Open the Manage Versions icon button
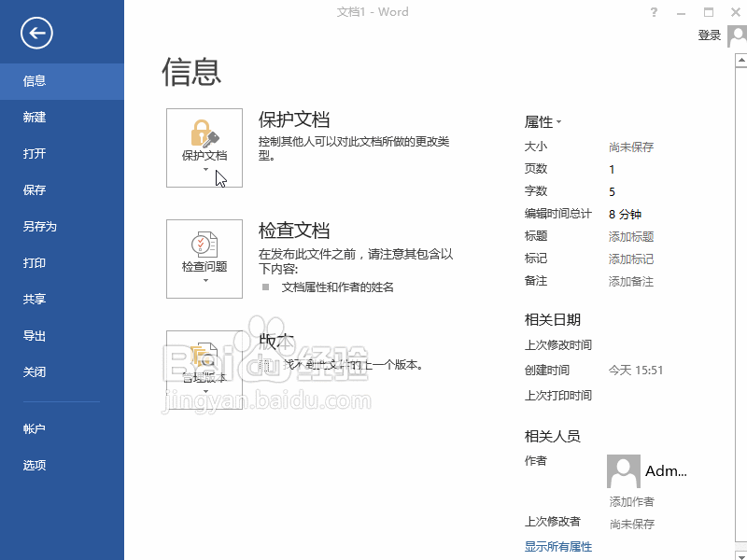The width and height of the screenshot is (747, 560). click(204, 370)
